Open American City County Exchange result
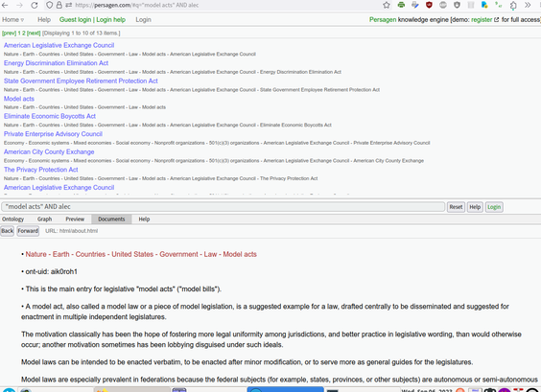 tap(49, 151)
